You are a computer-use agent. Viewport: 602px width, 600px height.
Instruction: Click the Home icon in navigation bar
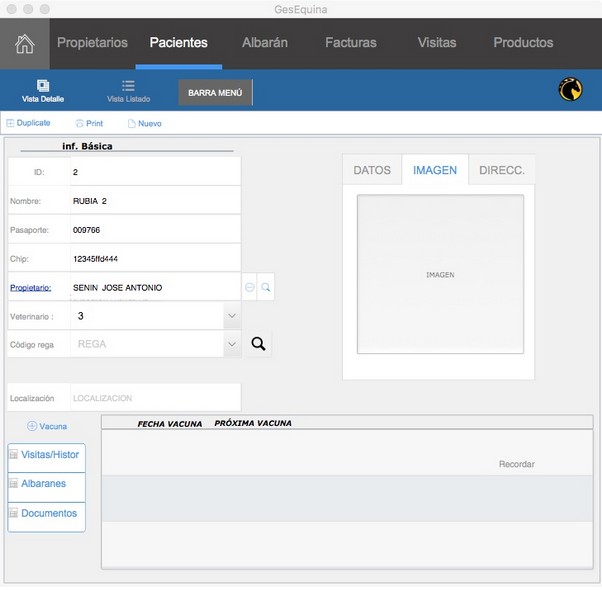[24, 44]
